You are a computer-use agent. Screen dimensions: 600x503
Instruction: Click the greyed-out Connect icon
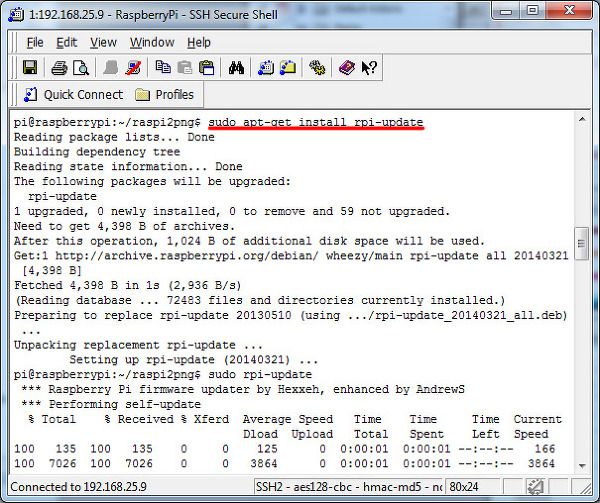[x=111, y=68]
